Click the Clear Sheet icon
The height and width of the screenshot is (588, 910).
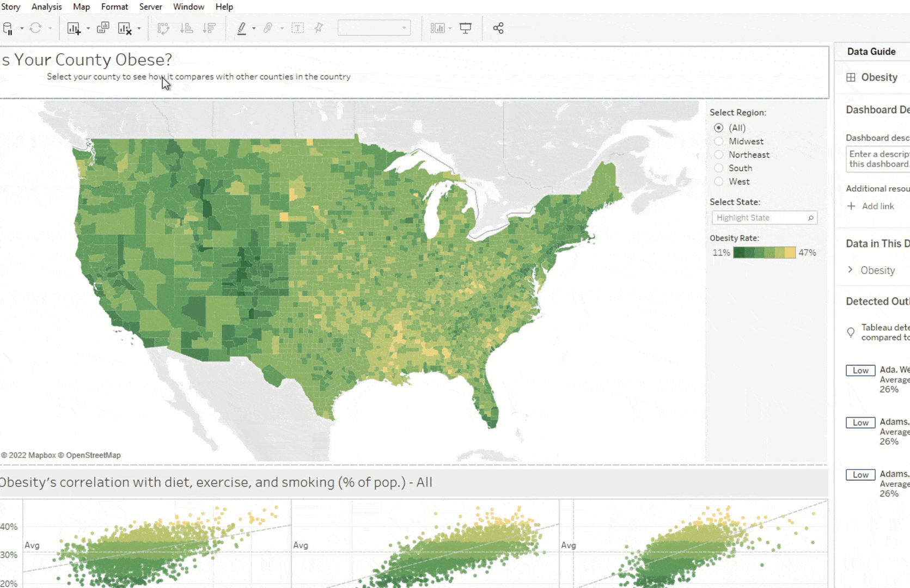tap(125, 28)
